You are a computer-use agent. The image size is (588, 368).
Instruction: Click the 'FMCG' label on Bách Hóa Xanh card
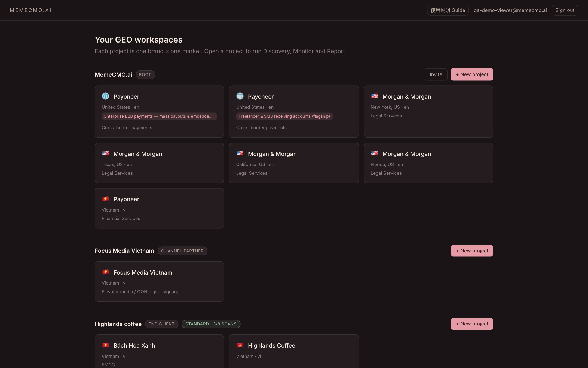coord(108,365)
